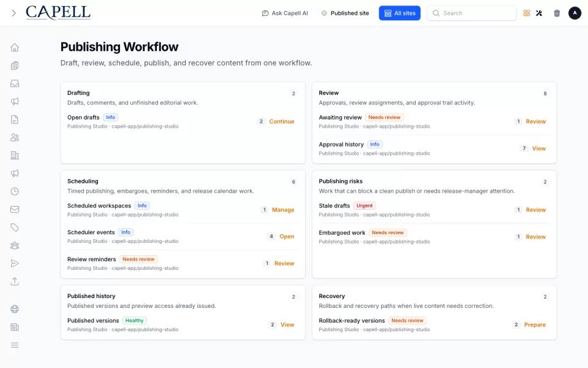Click the Stale drafts title
Image resolution: width=588 pixels, height=368 pixels.
coord(334,206)
